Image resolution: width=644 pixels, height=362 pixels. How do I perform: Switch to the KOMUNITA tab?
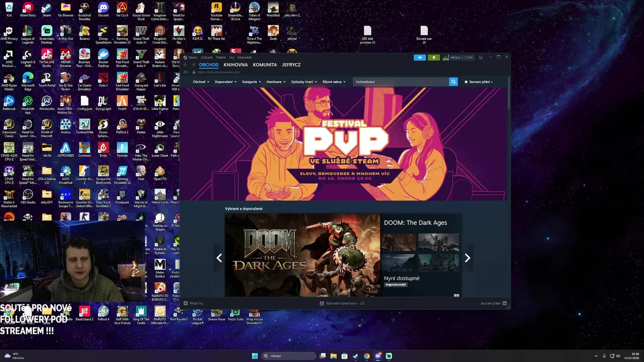point(265,65)
